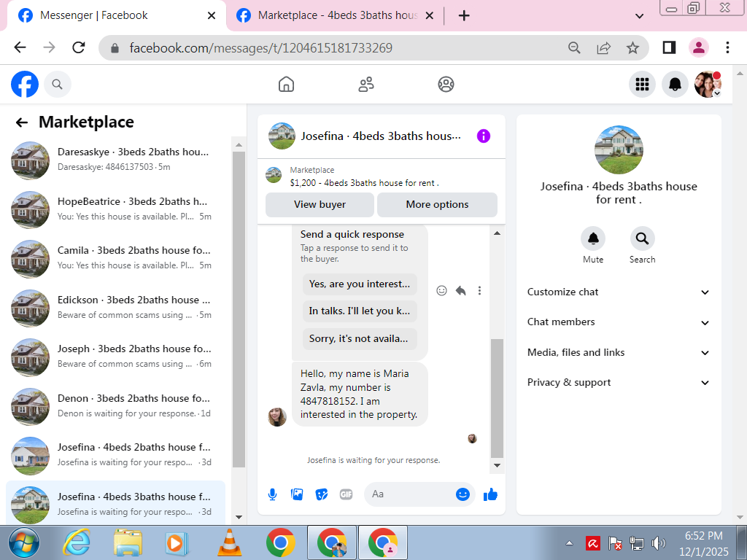
Task: Share this page icon in address bar
Action: point(603,47)
